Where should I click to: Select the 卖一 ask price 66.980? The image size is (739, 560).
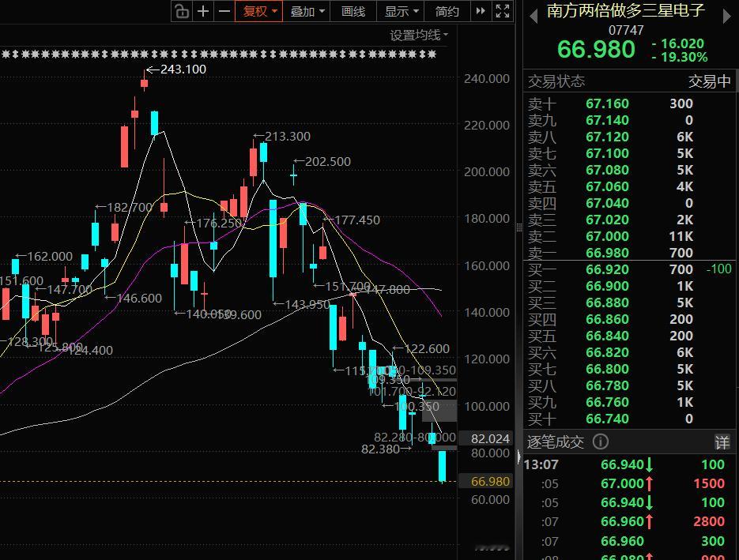(607, 253)
